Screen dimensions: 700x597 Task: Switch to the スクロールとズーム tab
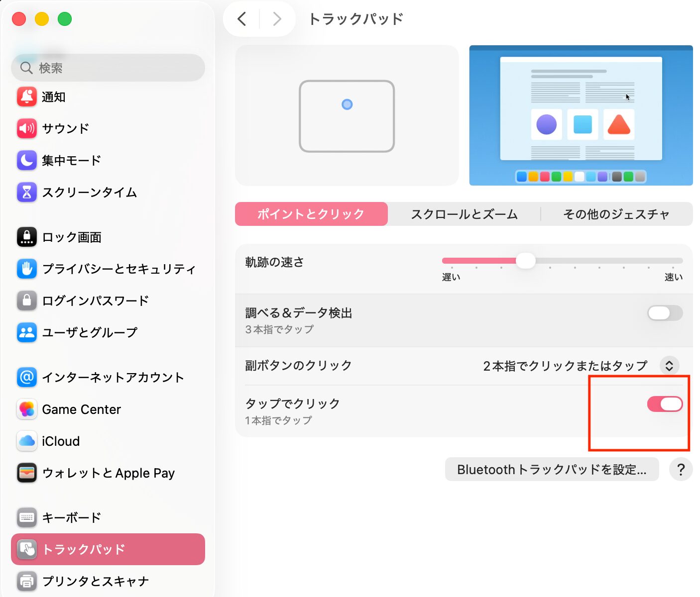tap(464, 214)
